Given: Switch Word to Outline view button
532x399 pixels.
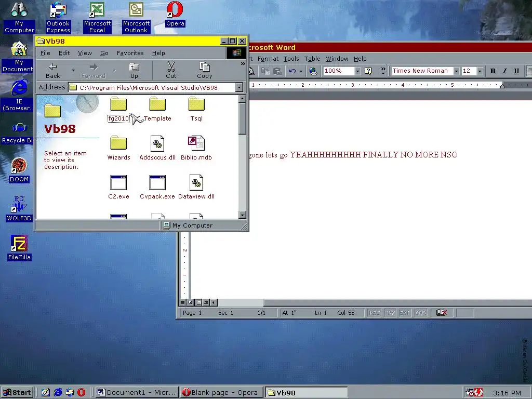Looking at the screenshot, I should pos(206,302).
